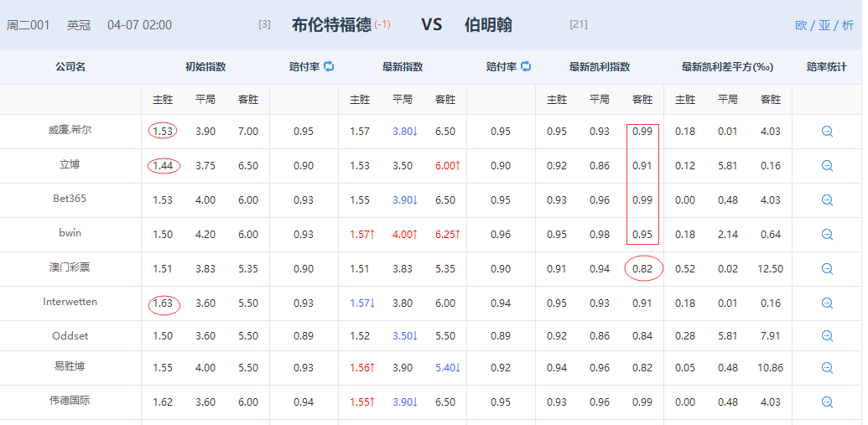Screen dimensions: 868x425
Task: Click company name Interwetten
Action: pos(70,302)
